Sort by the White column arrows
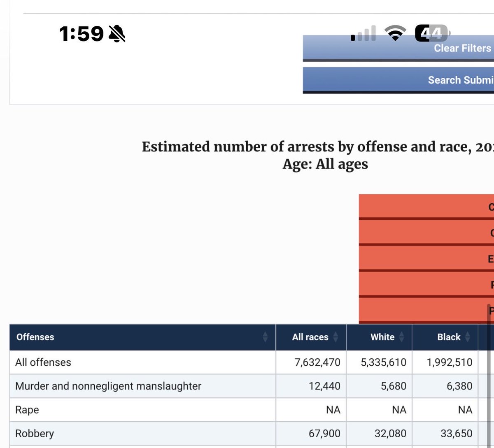 coord(401,337)
